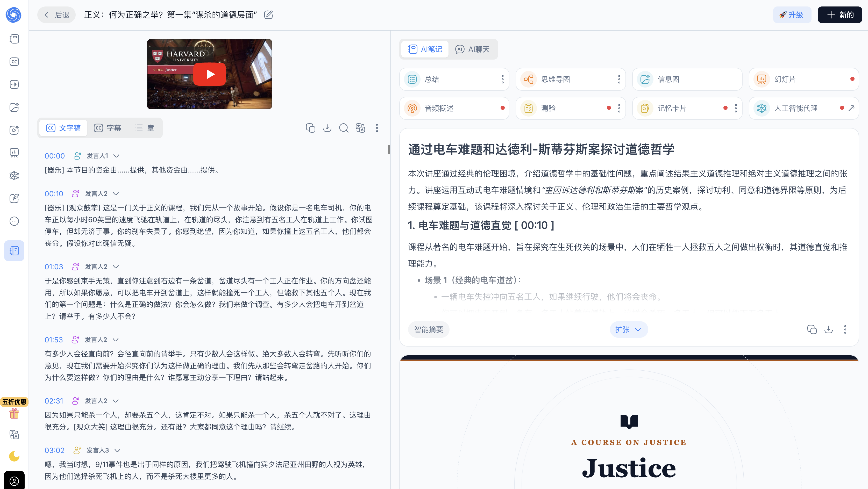Jump to timestamp 01:03 in transcript
This screenshot has width=868, height=489.
tap(54, 267)
